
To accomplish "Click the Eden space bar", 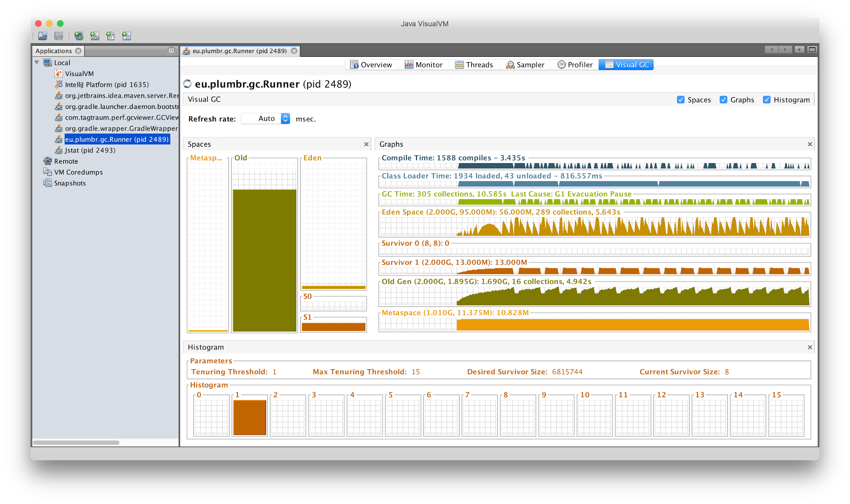I will pyautogui.click(x=334, y=287).
